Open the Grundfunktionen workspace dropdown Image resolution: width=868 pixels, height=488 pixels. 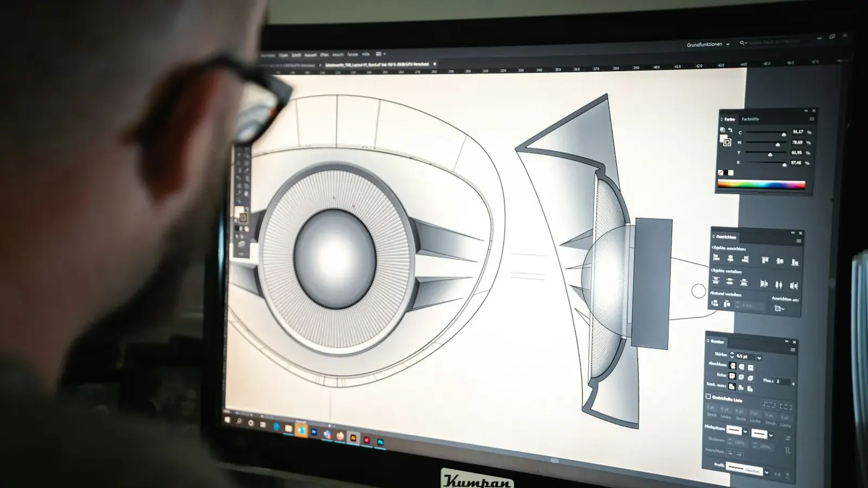[708, 44]
